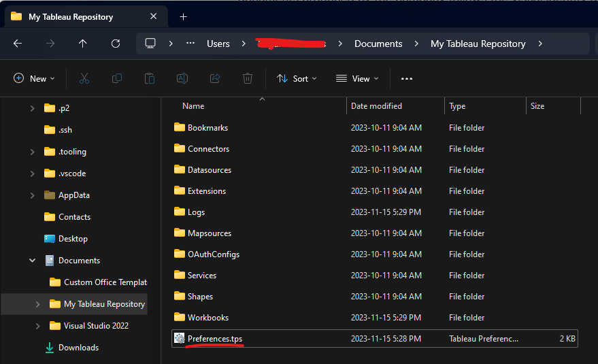Screen dimensions: 598x364
Task: Sort files by Date modified column
Action: 376,106
